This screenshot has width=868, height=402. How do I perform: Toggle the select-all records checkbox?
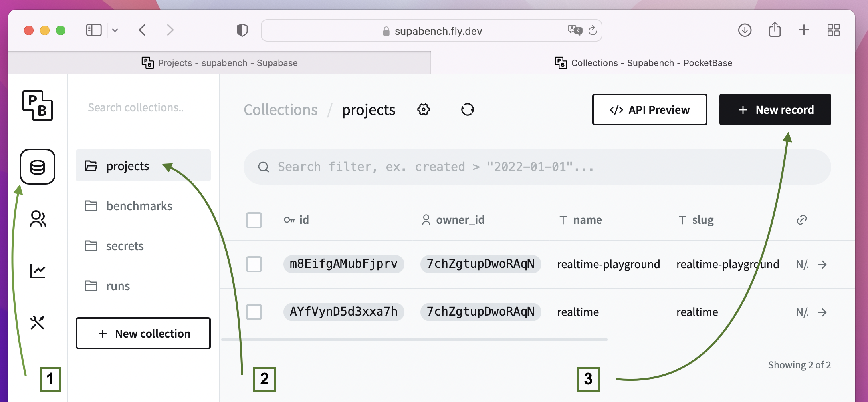(254, 220)
